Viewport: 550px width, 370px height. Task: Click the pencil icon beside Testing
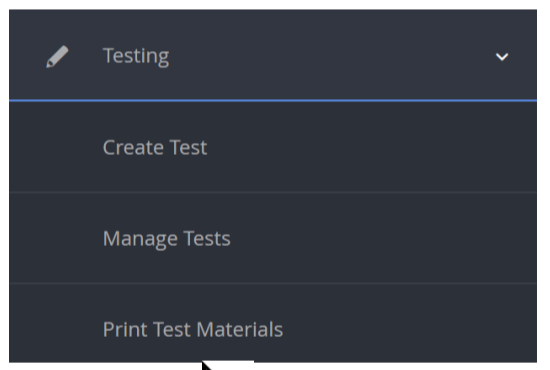coord(57,56)
